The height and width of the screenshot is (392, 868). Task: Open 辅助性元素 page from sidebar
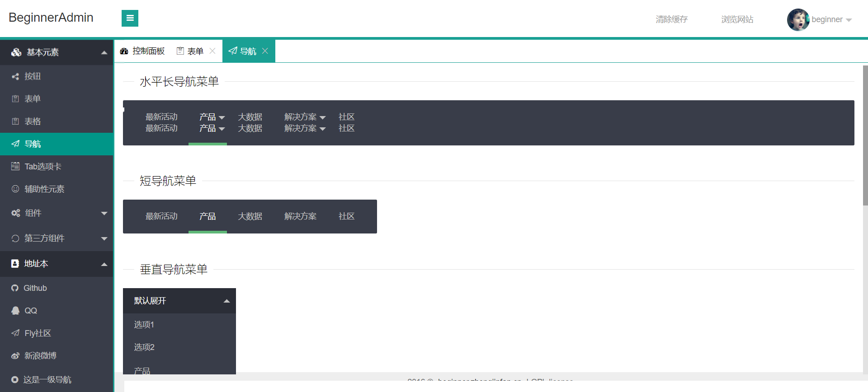point(57,189)
